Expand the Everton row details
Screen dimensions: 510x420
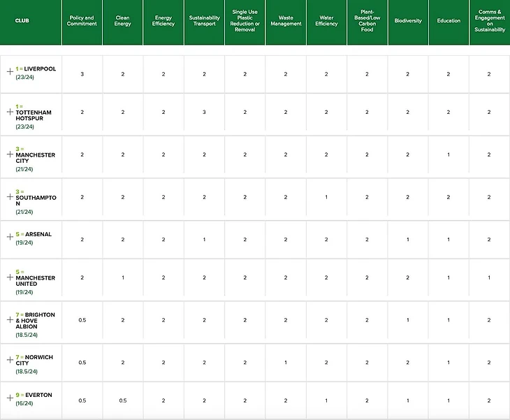(10, 398)
